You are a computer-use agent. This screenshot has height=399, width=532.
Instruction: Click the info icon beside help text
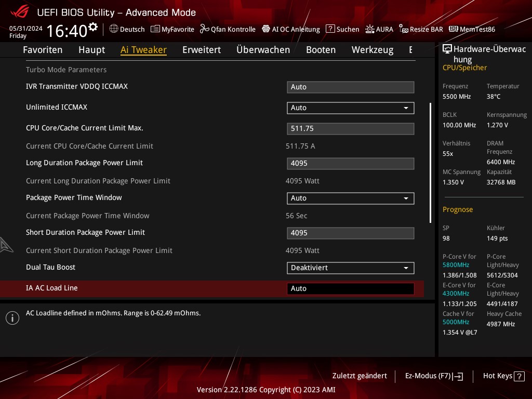pos(12,318)
